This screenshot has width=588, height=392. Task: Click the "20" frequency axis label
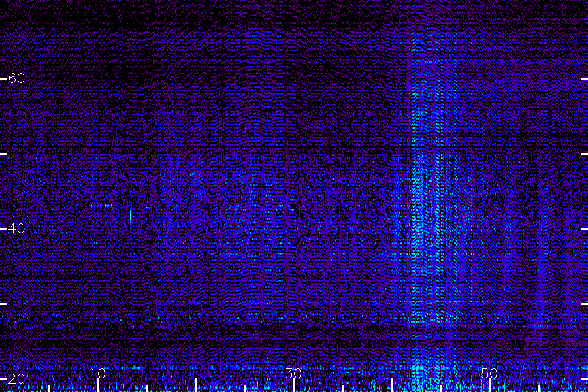click(x=16, y=378)
